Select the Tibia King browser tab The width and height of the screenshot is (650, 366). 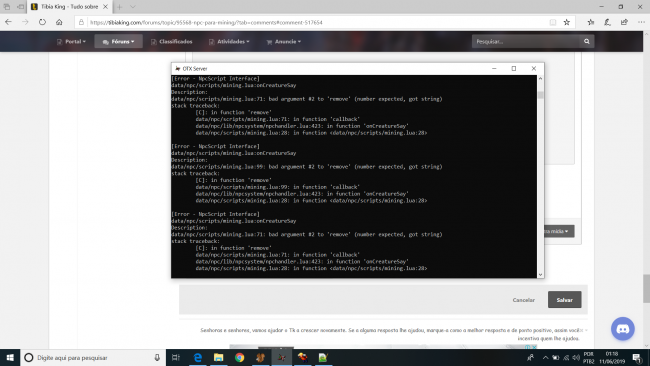pos(69,7)
